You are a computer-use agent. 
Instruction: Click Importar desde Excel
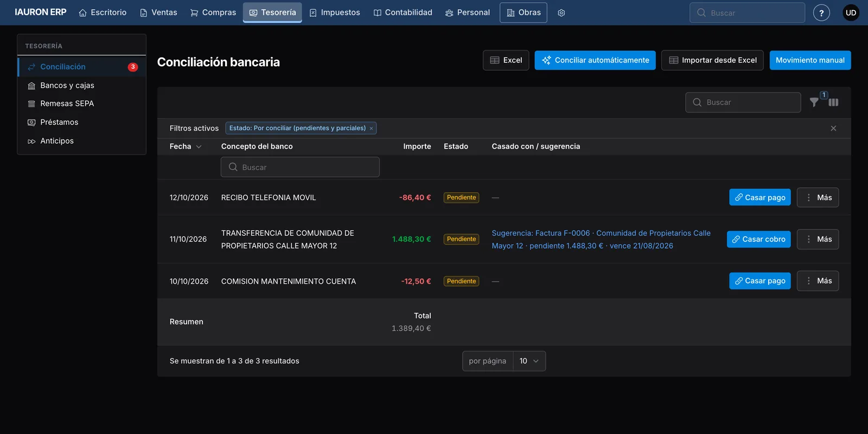point(712,60)
